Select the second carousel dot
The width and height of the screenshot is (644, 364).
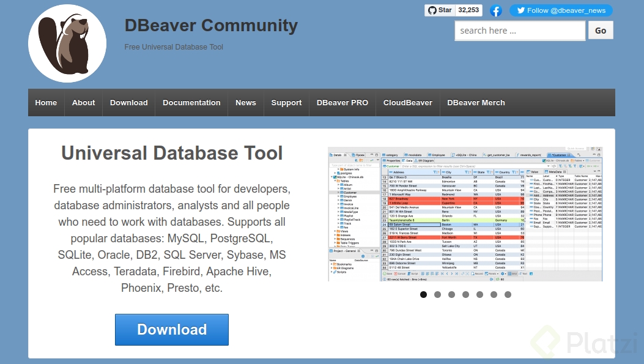437,295
